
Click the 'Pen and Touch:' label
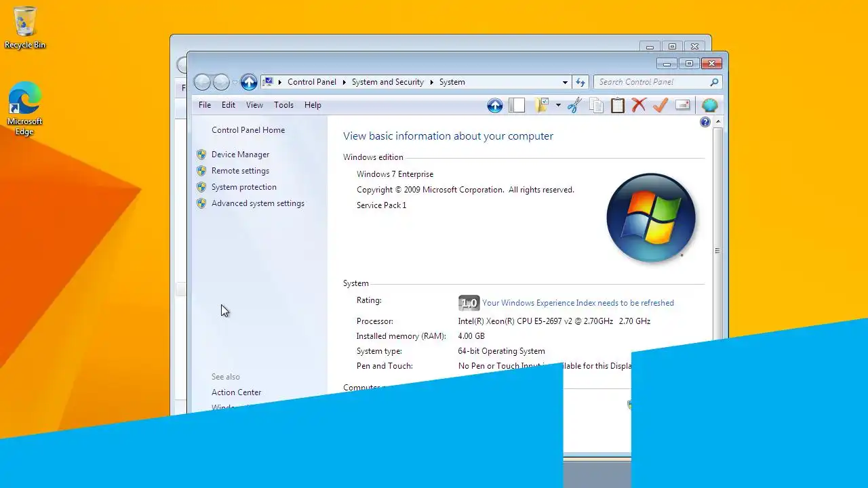(x=384, y=366)
